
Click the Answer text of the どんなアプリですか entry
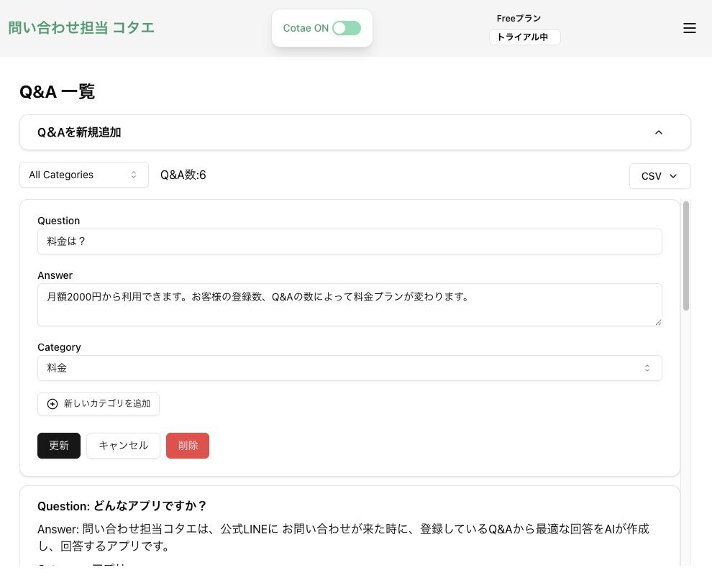[343, 537]
